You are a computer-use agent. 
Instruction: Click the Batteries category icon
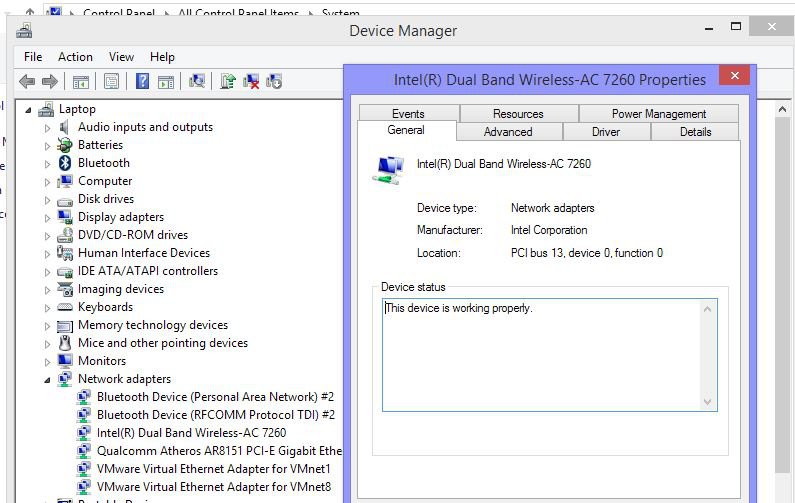(x=64, y=145)
